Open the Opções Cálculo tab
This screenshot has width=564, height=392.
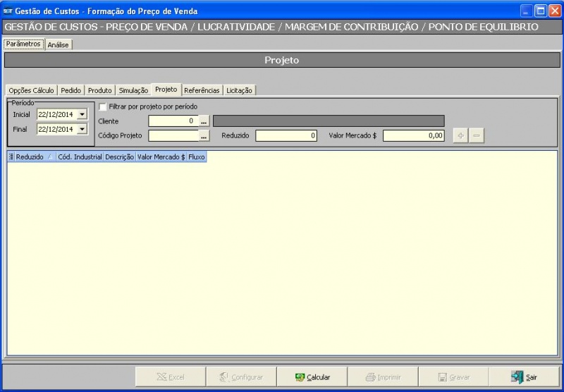[x=31, y=90]
